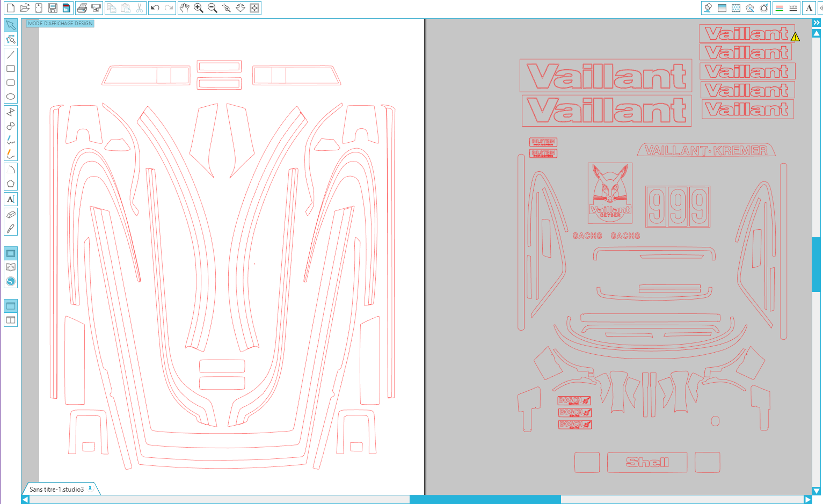Screen dimensions: 823x504
Task: Activate the Pan hand tool
Action: (x=185, y=8)
